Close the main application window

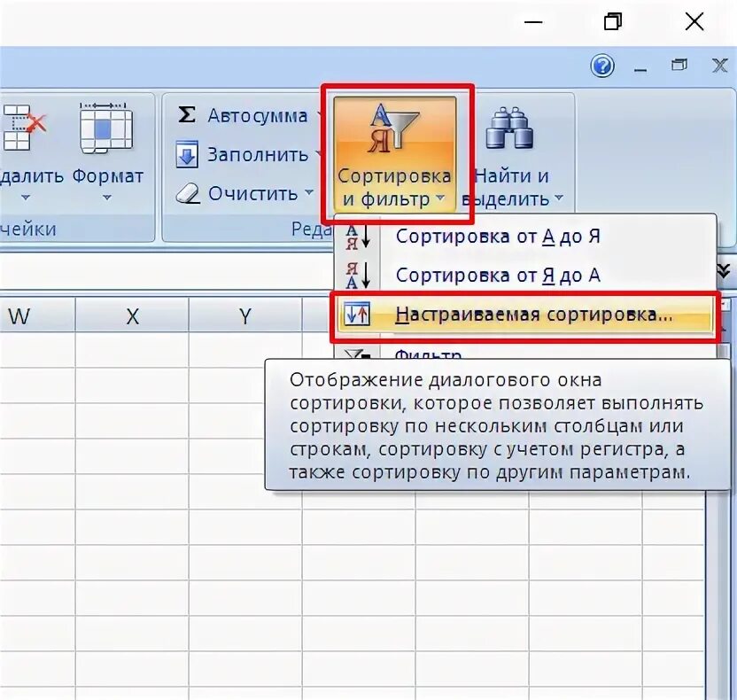click(x=694, y=21)
